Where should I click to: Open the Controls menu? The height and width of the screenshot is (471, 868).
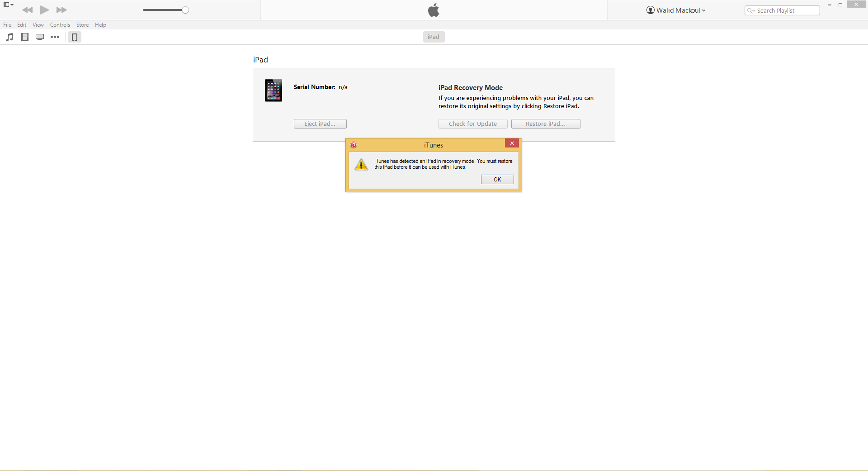click(x=60, y=25)
